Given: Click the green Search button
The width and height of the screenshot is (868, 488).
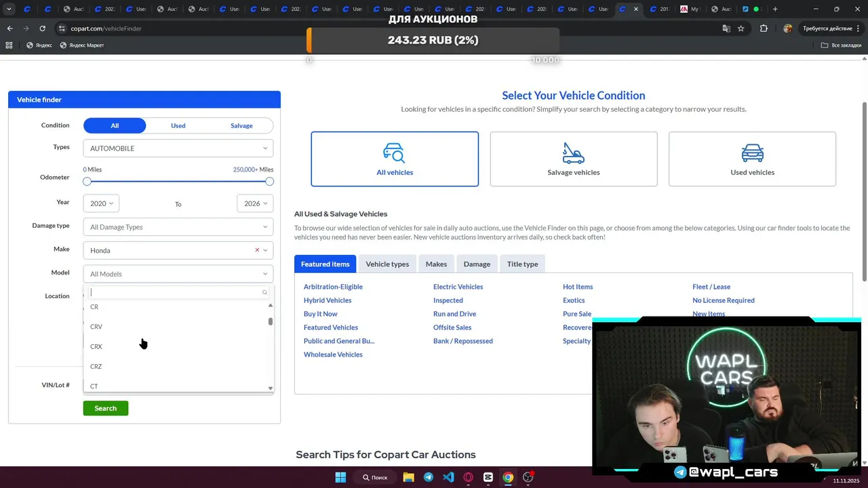Looking at the screenshot, I should point(105,408).
